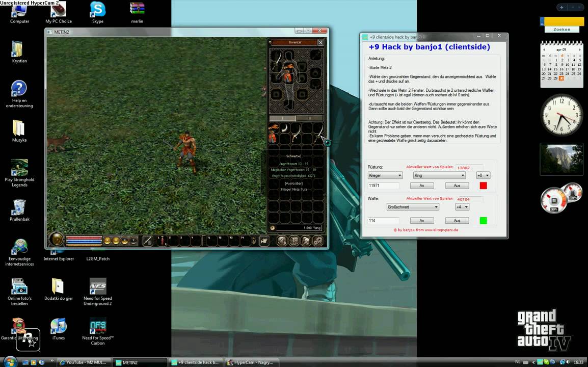Open the Krystian folder icon
The height and width of the screenshot is (367, 588).
[x=19, y=52]
